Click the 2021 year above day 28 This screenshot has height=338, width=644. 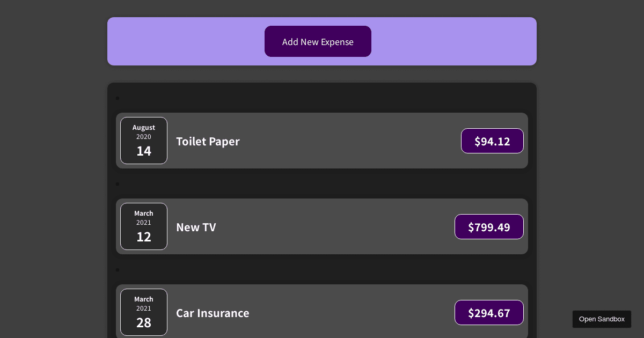coord(144,308)
